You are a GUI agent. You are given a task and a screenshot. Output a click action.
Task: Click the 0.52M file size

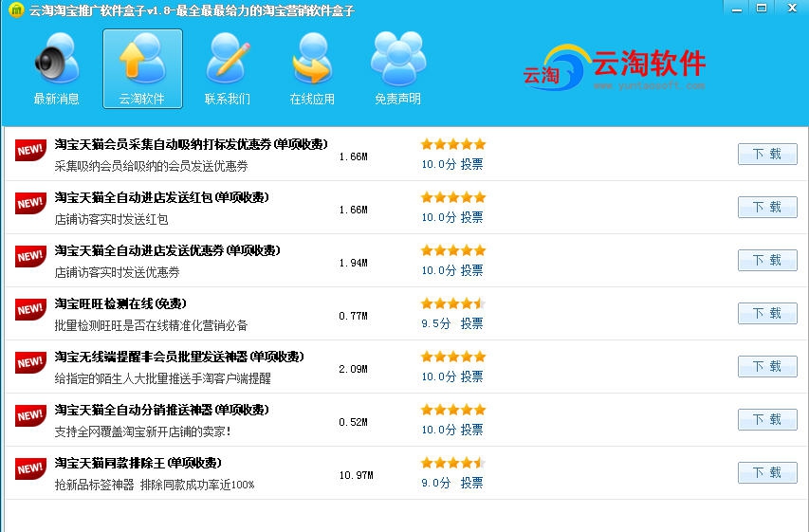pos(354,422)
